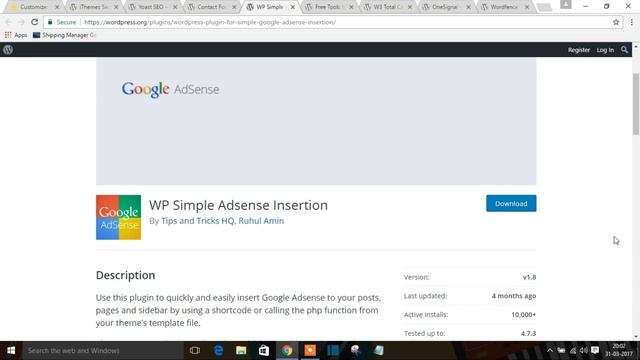Click the Google AdSense banner image
Viewport: 640px width, 360px height.
point(316,121)
